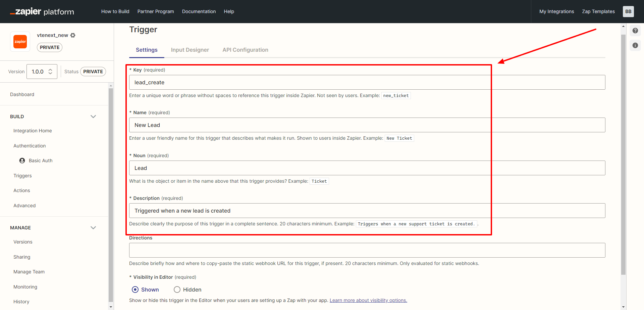Click sidebar scrollbar down arrow
644x310 pixels.
111,307
